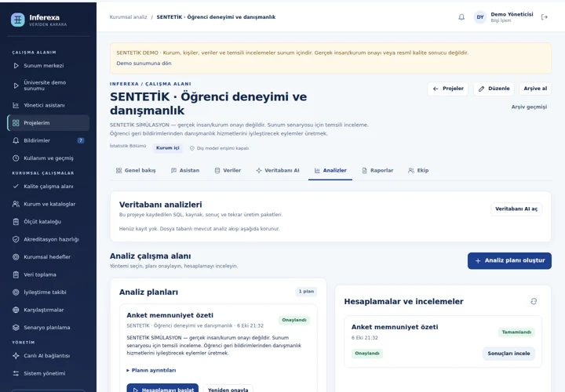Switch to Genel bakış tab

[x=136, y=170]
